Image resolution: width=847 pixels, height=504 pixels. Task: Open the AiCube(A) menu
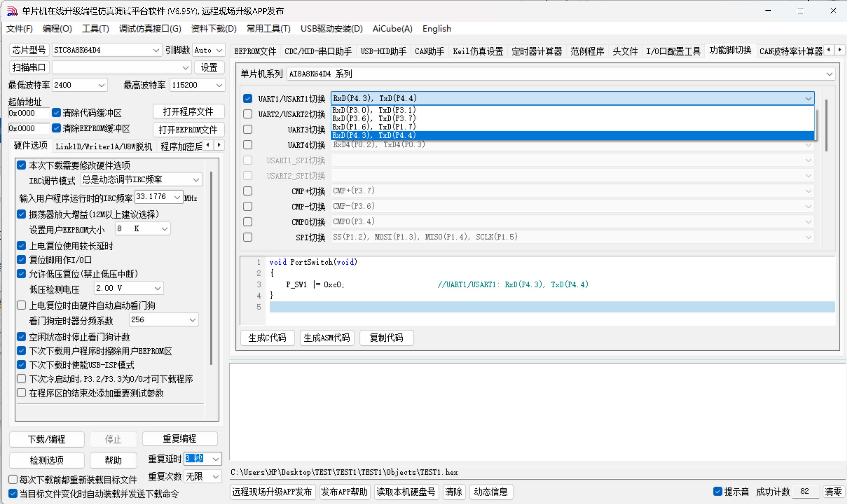click(x=393, y=29)
